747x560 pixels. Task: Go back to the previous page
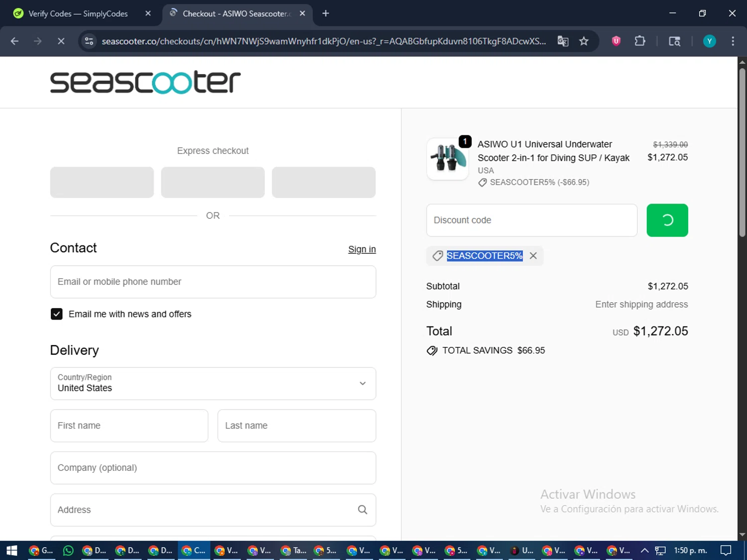point(14,41)
